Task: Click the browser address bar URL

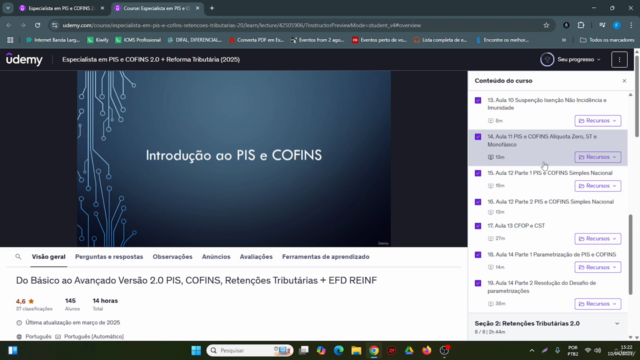Action: click(242, 25)
